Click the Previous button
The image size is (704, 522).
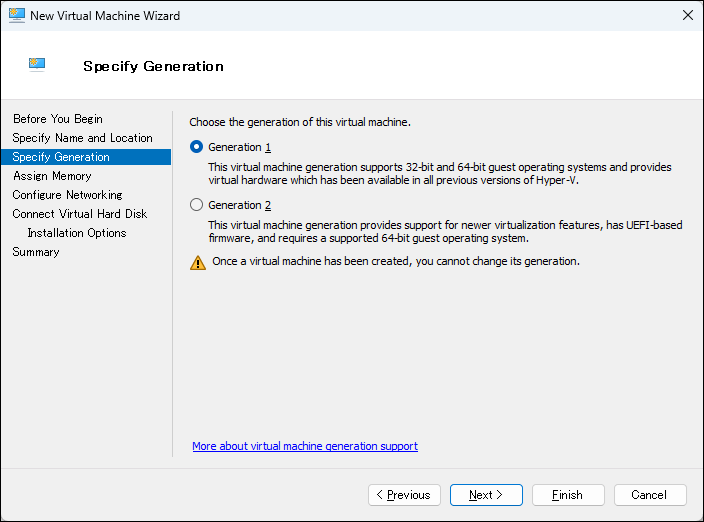point(405,495)
